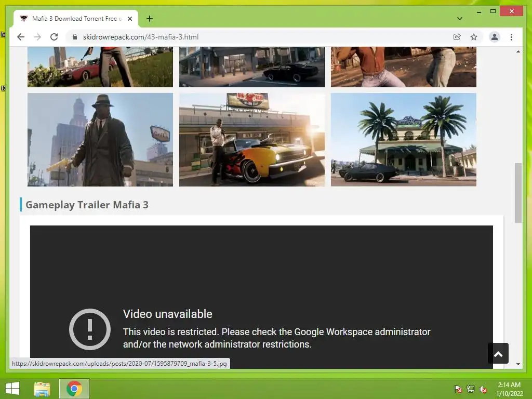532x399 pixels.
Task: Open screenshot of flame-painted yellow muscle car
Action: coord(252,140)
